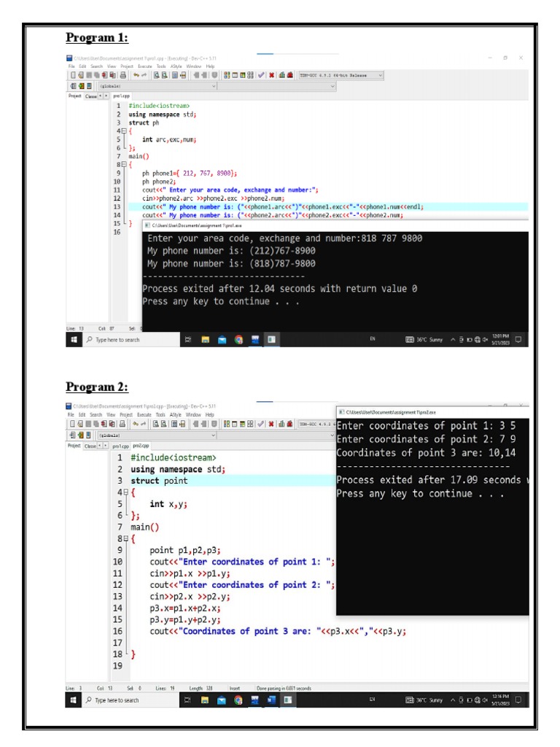Image resolution: width=560 pixels, height=747 pixels.
Task: Click console text '(818)787-9800' in Program 1 output
Action: pyautogui.click(x=282, y=263)
